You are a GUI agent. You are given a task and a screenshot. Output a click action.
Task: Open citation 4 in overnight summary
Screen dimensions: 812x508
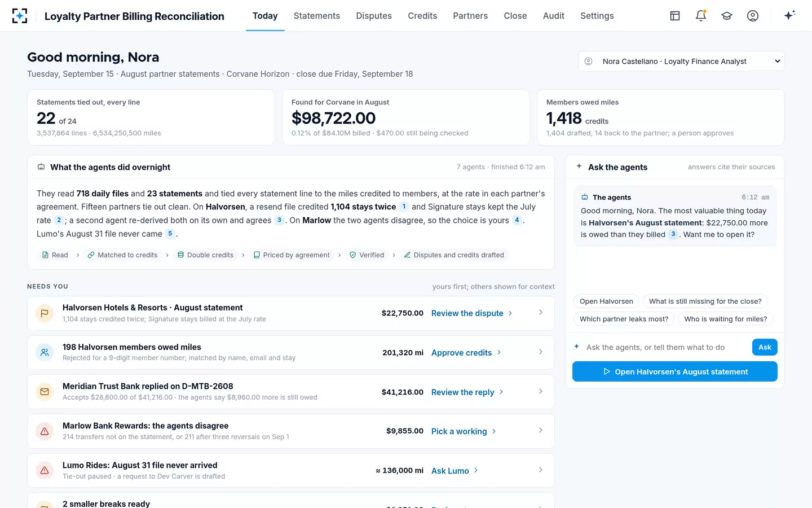click(517, 220)
